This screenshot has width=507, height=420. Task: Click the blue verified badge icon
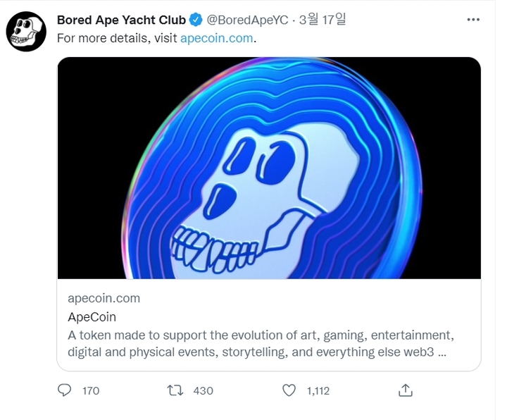click(196, 20)
